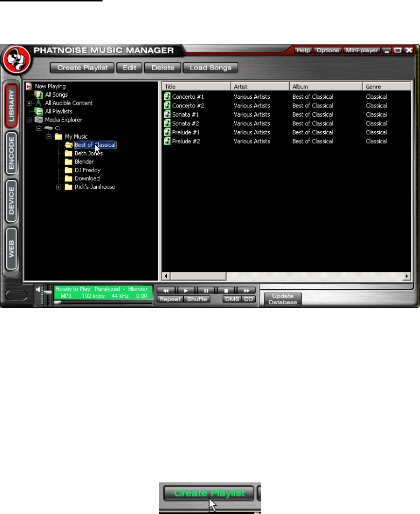
Task: Toggle Shuffle mode
Action: pyautogui.click(x=197, y=299)
